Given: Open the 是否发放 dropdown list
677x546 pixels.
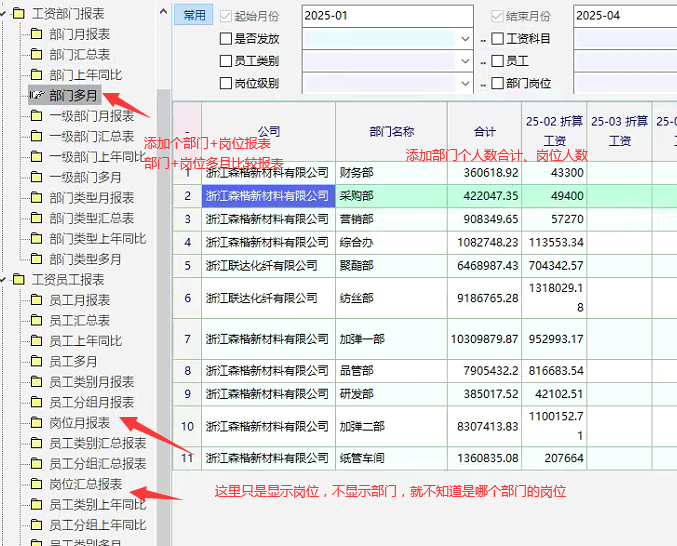Looking at the screenshot, I should pyautogui.click(x=465, y=39).
